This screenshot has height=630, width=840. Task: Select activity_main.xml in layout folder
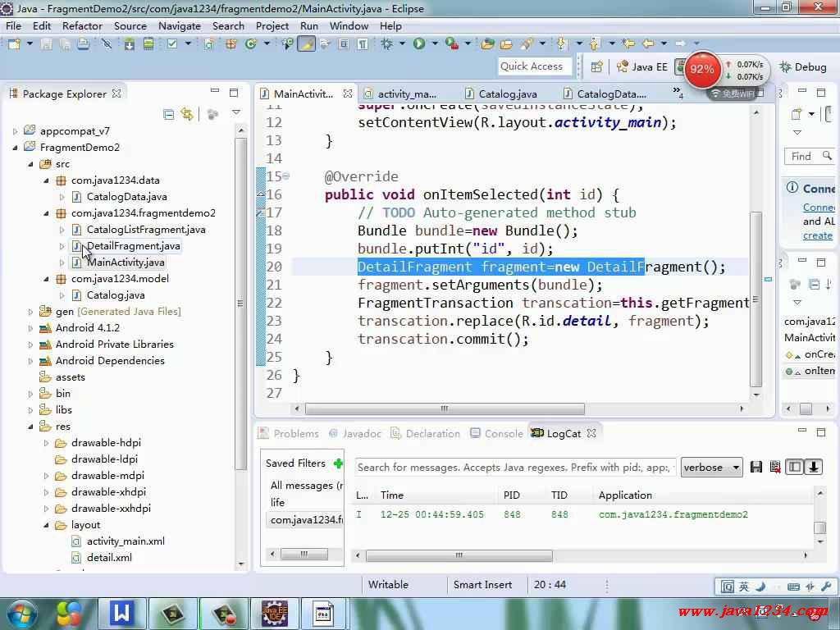click(126, 541)
